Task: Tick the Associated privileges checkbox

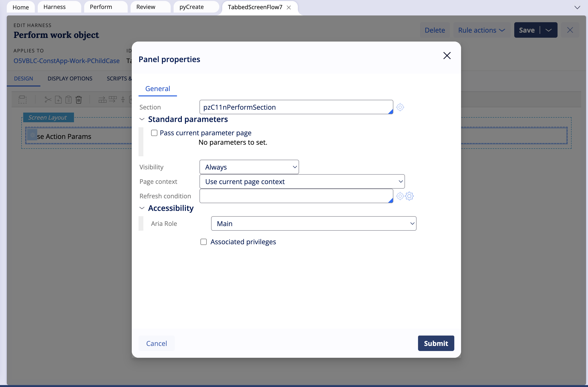Action: pyautogui.click(x=204, y=242)
